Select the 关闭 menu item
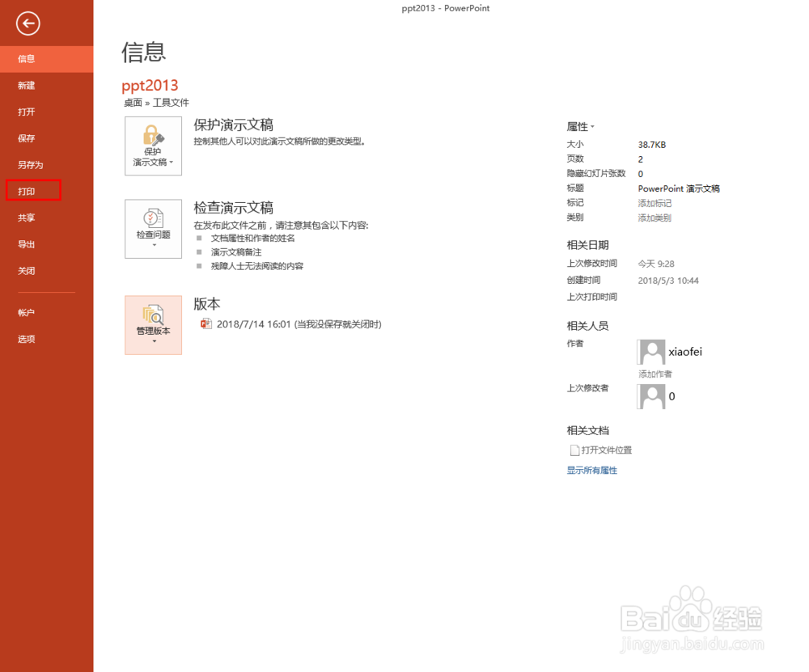The width and height of the screenshot is (809, 672). click(x=46, y=271)
